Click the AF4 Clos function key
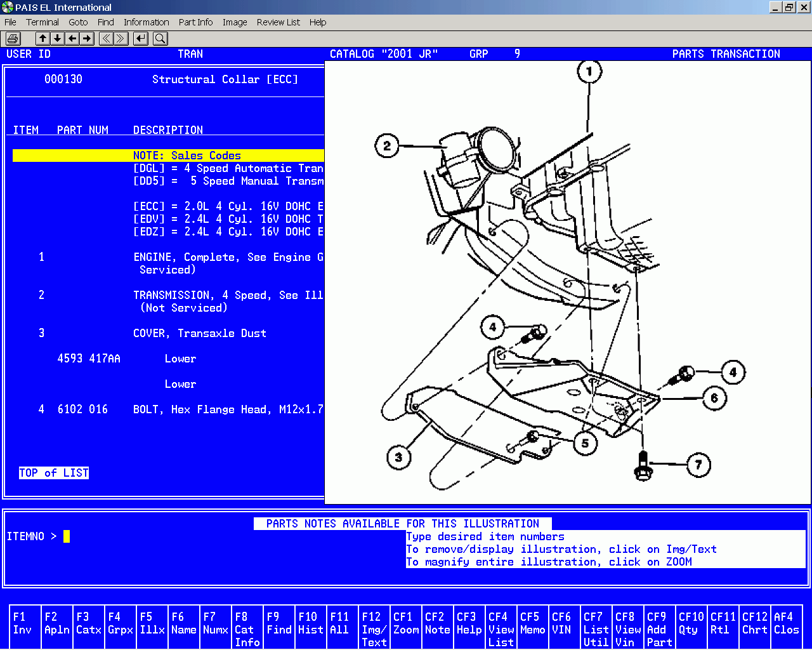The height and width of the screenshot is (650, 812). [x=787, y=627]
